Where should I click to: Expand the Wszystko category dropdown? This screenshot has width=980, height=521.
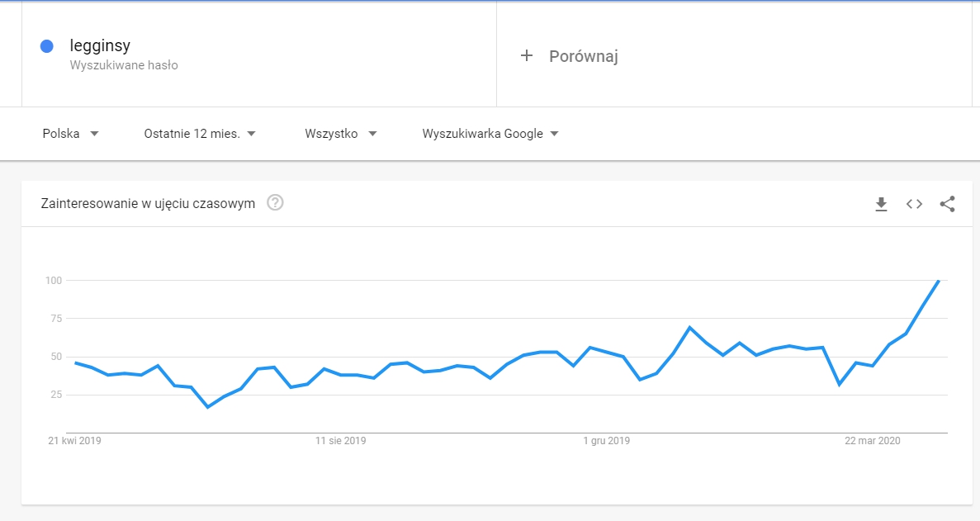pos(340,134)
